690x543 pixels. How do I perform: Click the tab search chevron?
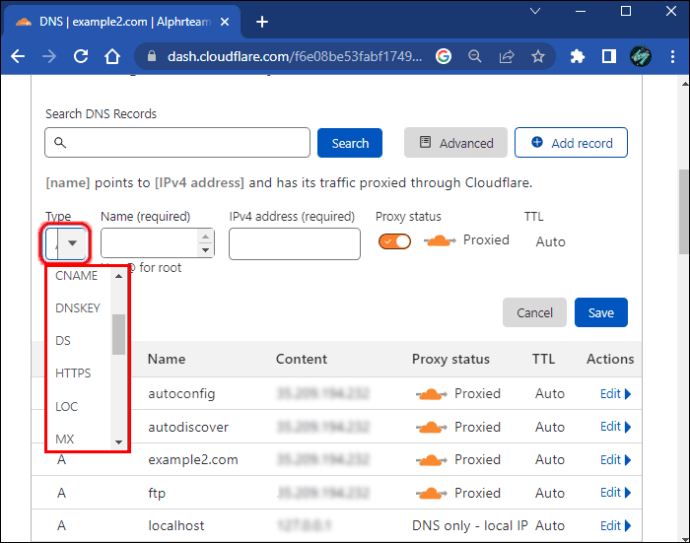pyautogui.click(x=535, y=11)
